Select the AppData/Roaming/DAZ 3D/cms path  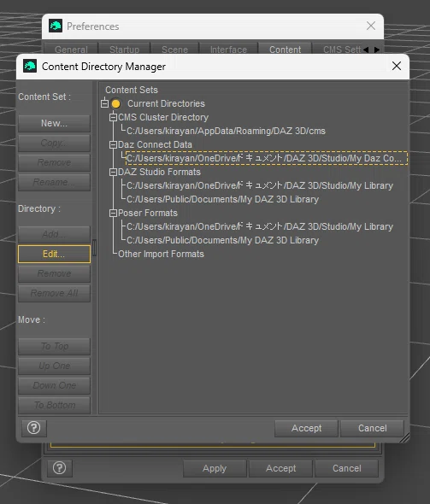(226, 131)
